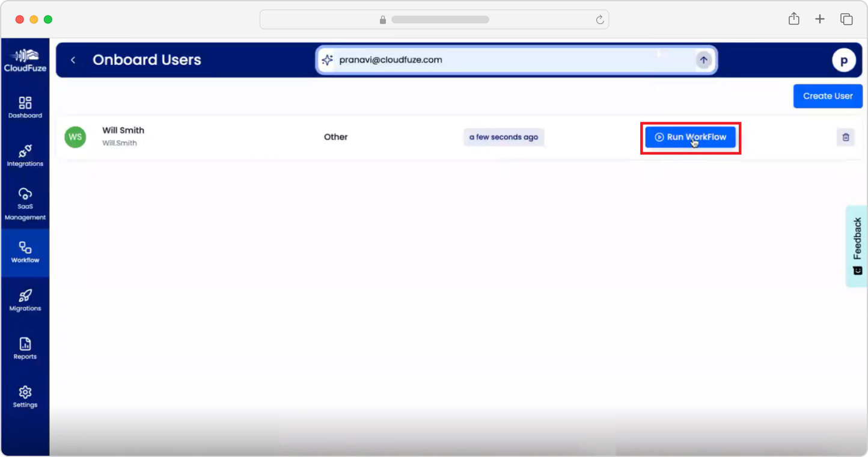This screenshot has height=457, width=868.
Task: Open Settings in the sidebar
Action: coord(25,397)
